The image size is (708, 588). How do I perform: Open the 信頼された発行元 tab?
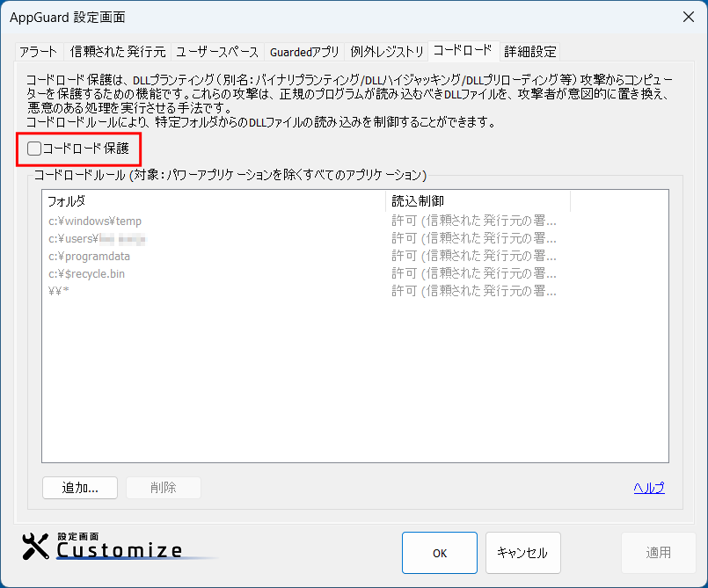tap(117, 51)
